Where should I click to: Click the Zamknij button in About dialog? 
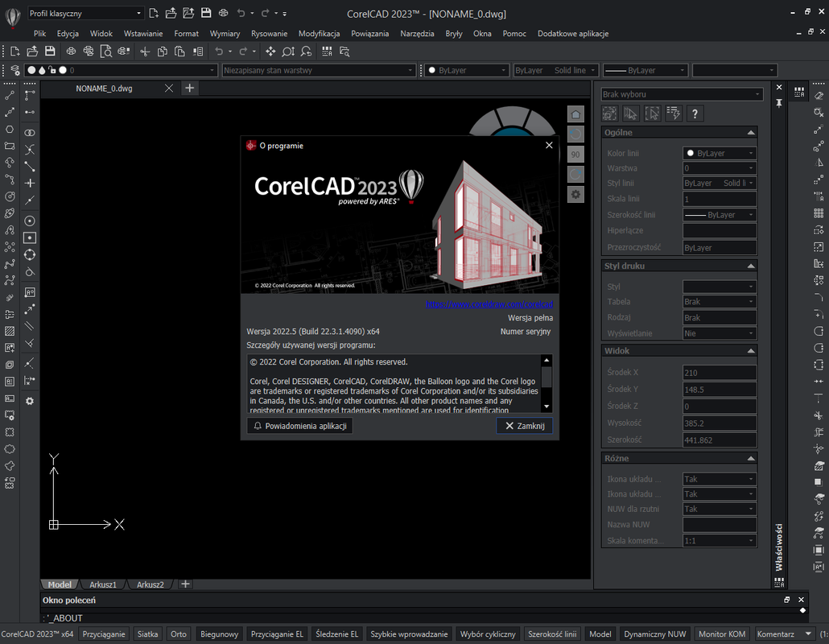tap(525, 426)
